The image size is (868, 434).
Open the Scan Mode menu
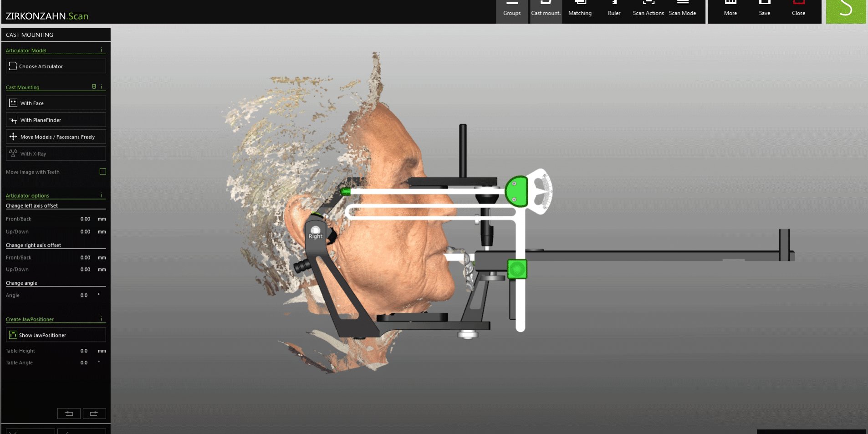[682, 10]
